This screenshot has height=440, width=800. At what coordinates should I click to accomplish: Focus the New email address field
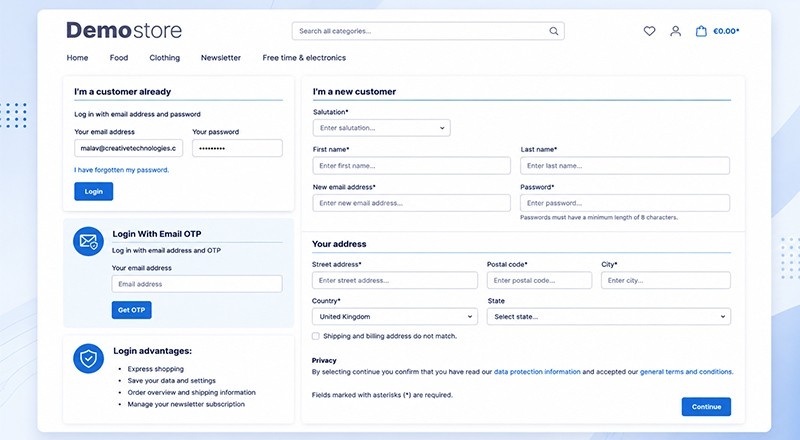[411, 203]
